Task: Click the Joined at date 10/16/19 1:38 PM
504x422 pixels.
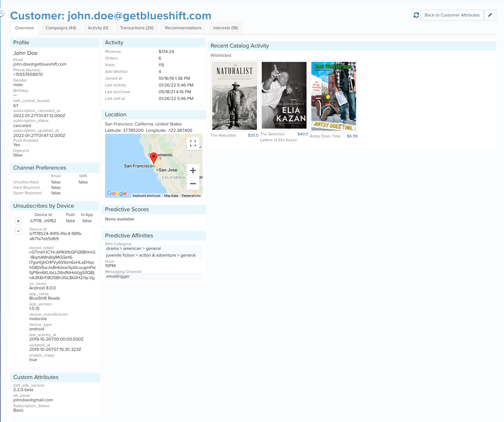Action: tap(174, 79)
